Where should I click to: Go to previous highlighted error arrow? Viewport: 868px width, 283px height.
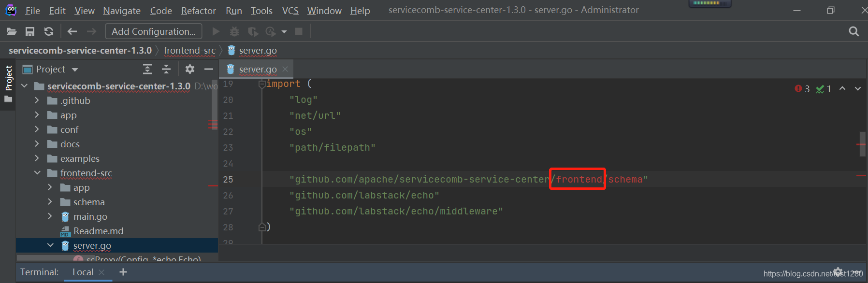842,88
